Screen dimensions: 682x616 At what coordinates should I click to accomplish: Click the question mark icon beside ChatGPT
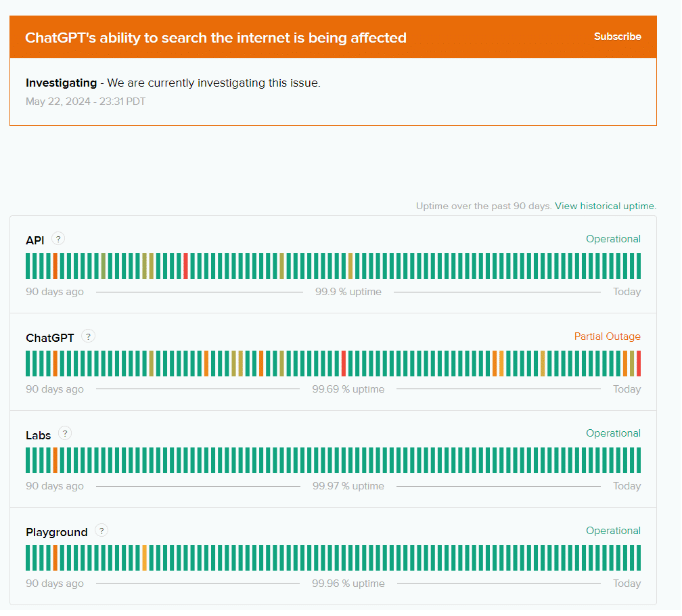[88, 336]
